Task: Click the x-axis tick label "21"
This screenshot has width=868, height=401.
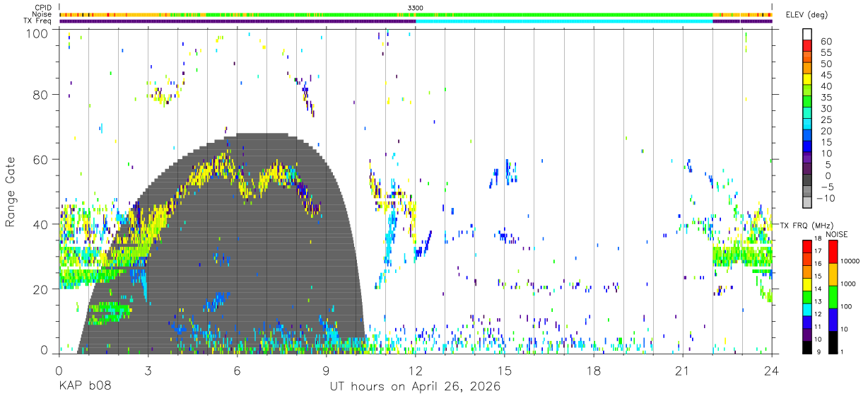Action: [682, 371]
